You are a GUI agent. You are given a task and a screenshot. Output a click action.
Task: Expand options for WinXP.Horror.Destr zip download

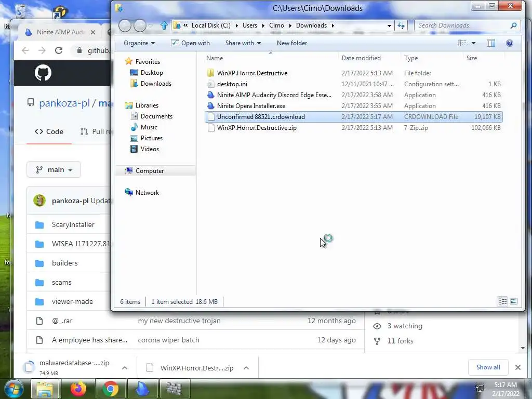coord(246,368)
